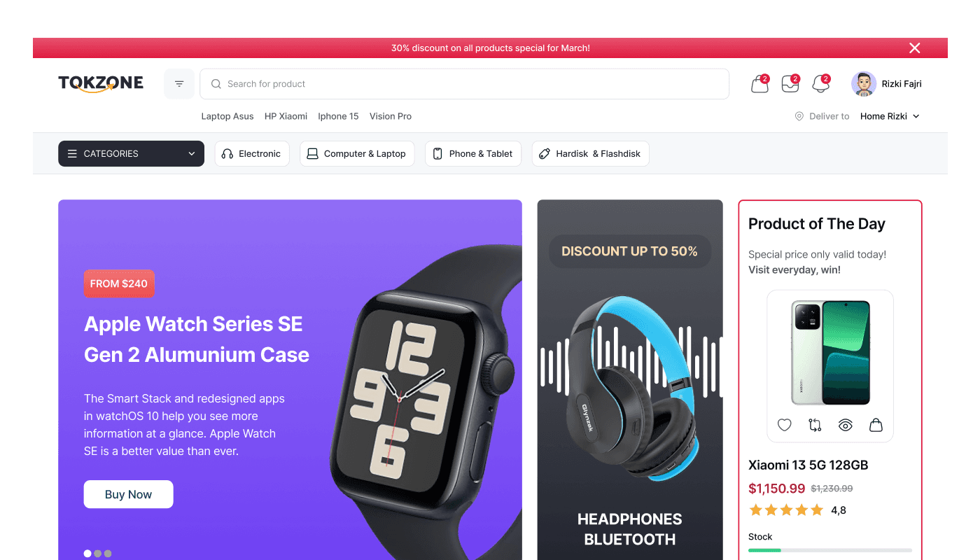Select the Phone & Tablet category
The width and height of the screenshot is (980, 560).
[x=473, y=154]
